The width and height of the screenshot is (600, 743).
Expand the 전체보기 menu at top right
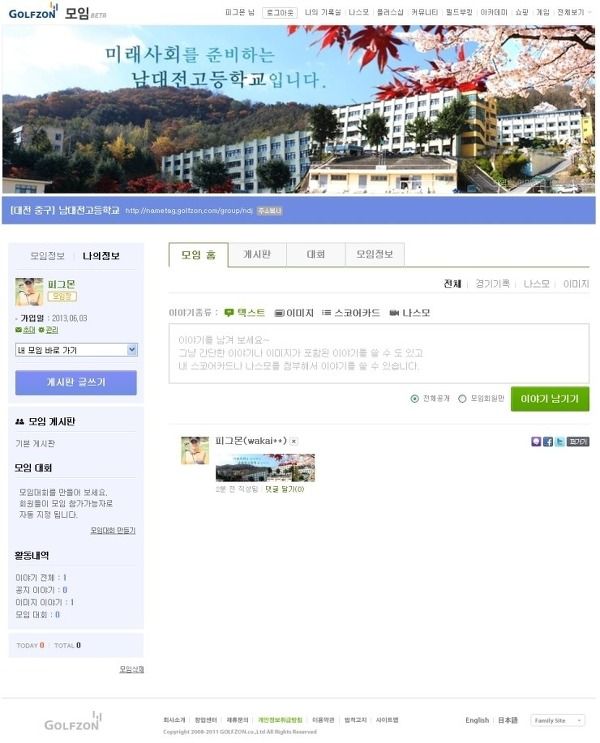(x=574, y=12)
